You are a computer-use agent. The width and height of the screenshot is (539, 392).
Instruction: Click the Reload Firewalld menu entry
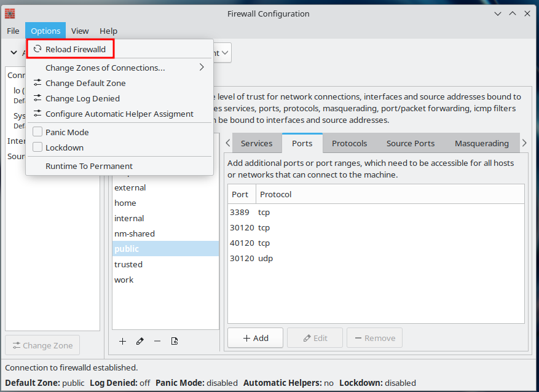[74, 49]
